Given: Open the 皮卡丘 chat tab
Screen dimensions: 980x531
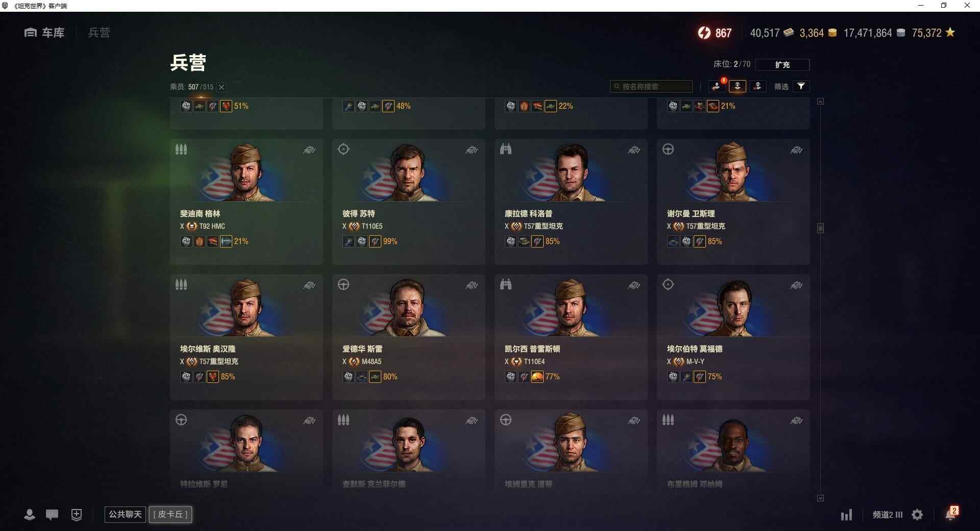Looking at the screenshot, I should pyautogui.click(x=170, y=514).
